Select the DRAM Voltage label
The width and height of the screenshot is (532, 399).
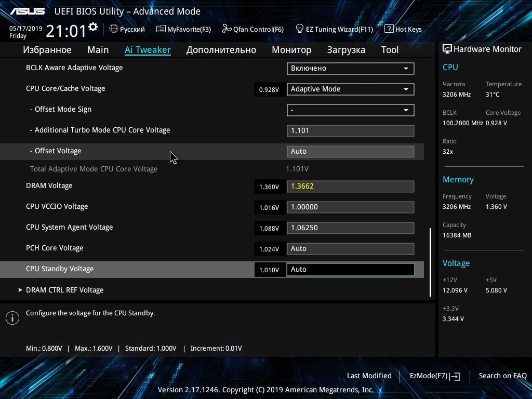click(x=49, y=185)
